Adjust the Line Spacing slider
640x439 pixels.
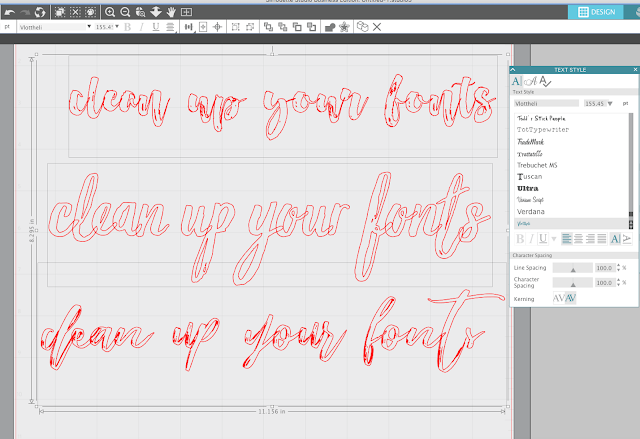point(573,268)
